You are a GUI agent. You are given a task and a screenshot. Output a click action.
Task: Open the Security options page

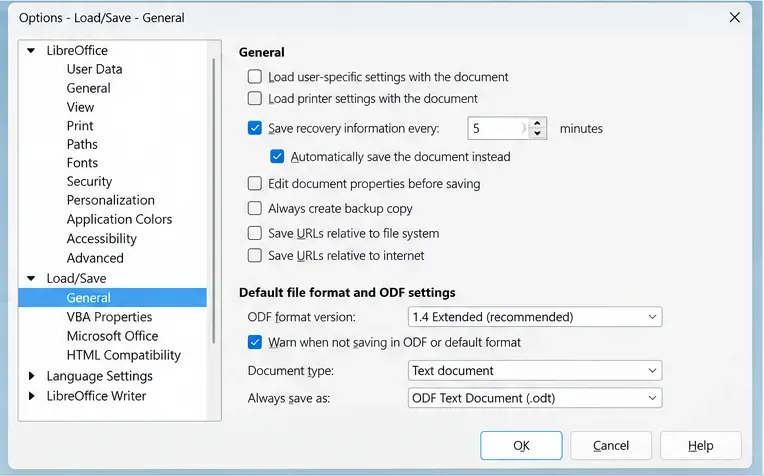[89, 181]
